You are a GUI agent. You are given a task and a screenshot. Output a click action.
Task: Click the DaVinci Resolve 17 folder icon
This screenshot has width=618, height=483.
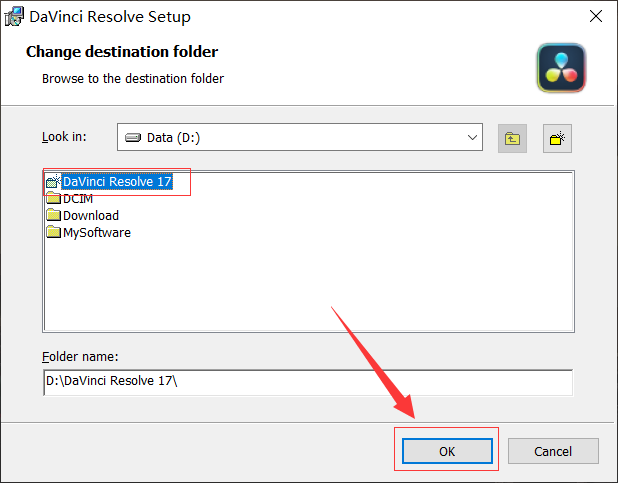53,182
